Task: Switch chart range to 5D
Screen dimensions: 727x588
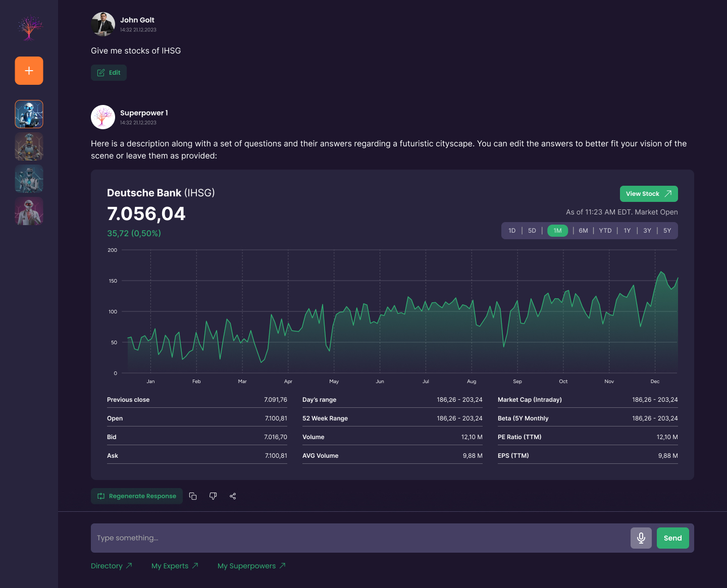Action: [532, 231]
